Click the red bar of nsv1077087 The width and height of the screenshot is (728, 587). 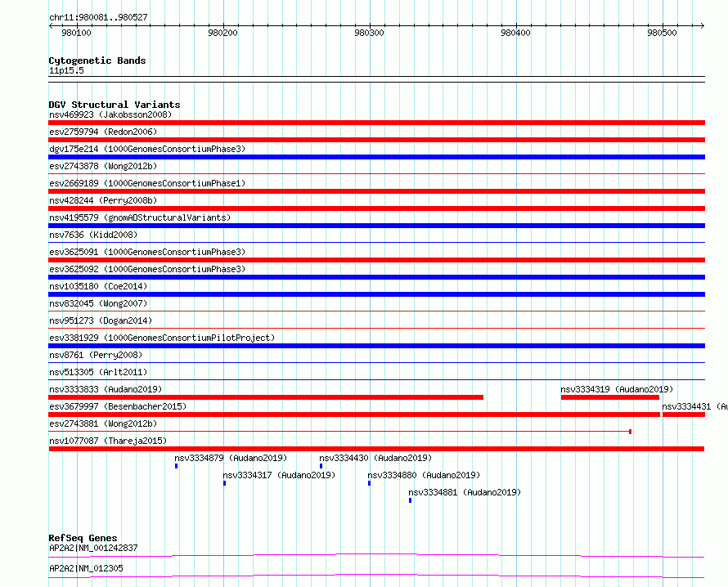[376, 449]
